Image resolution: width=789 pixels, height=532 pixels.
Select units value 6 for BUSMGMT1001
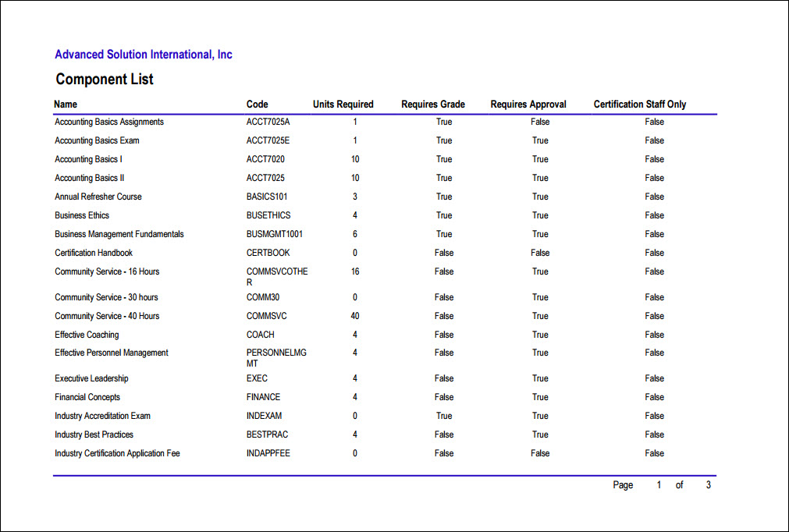click(x=355, y=234)
